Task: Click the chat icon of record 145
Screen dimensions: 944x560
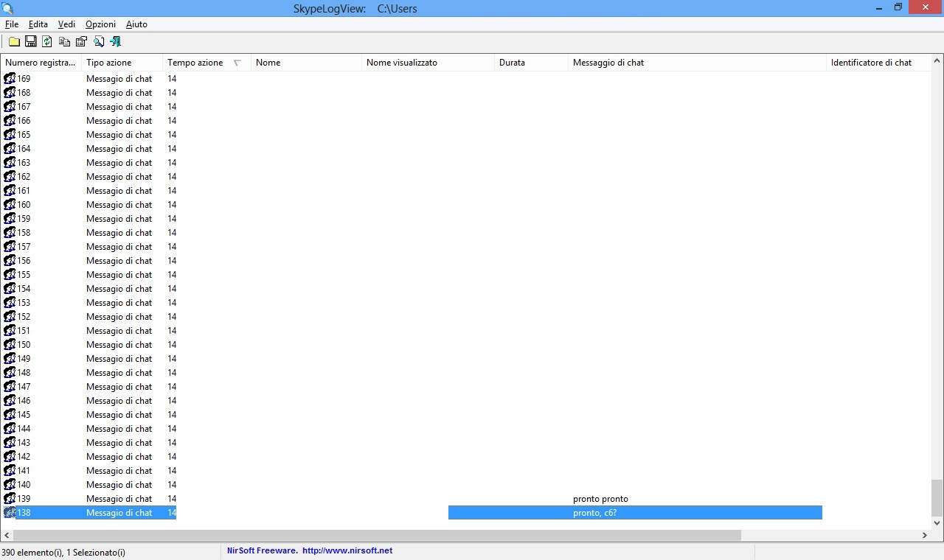Action: coord(10,414)
